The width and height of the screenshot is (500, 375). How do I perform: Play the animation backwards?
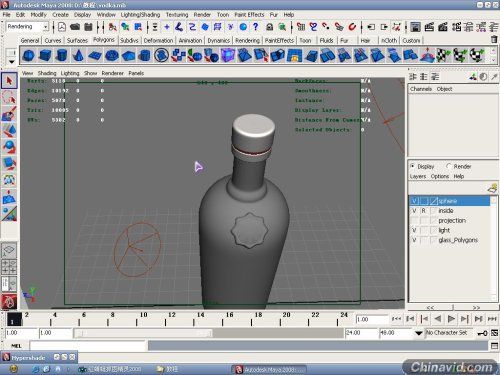tap(438, 319)
